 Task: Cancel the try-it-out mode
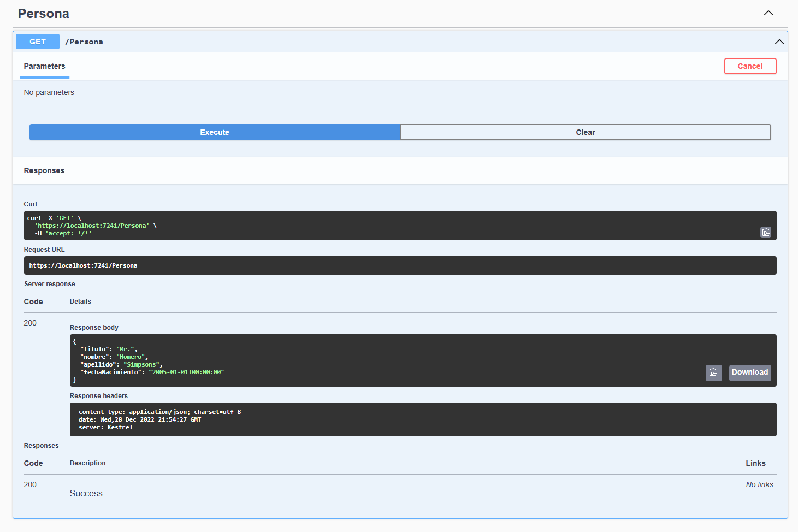[750, 66]
